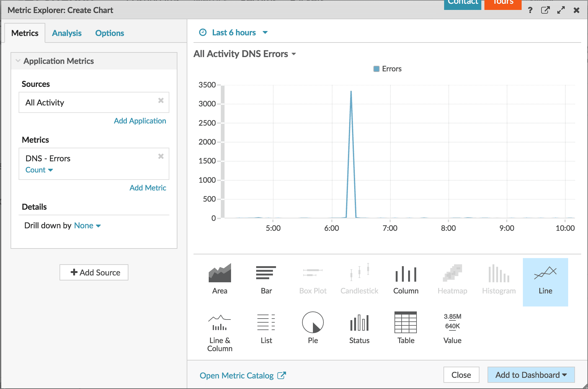
Task: Expand dialog to full screen icon
Action: 561,10
